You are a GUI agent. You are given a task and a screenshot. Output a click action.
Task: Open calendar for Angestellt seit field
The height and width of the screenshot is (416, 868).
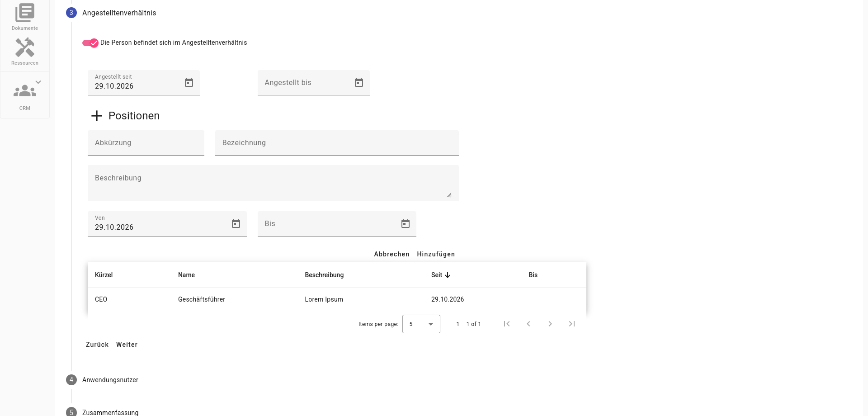(x=189, y=82)
